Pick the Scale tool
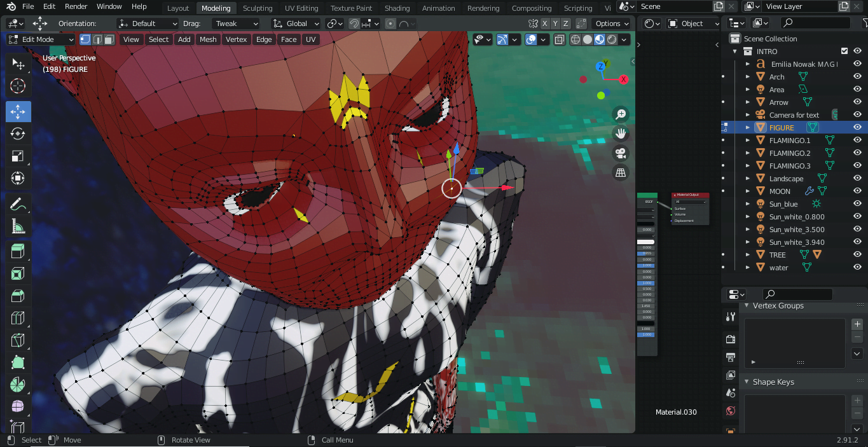The image size is (868, 447). (x=18, y=156)
